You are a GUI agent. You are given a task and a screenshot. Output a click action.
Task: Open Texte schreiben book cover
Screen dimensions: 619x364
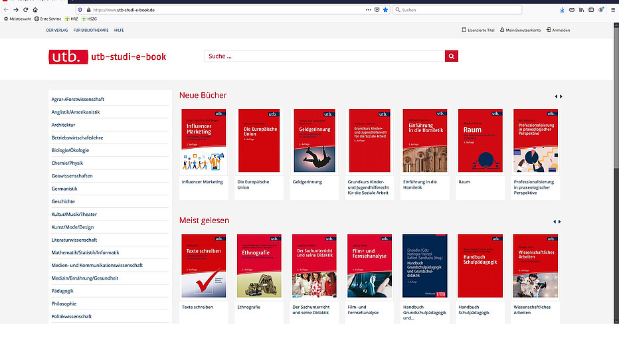(x=204, y=266)
